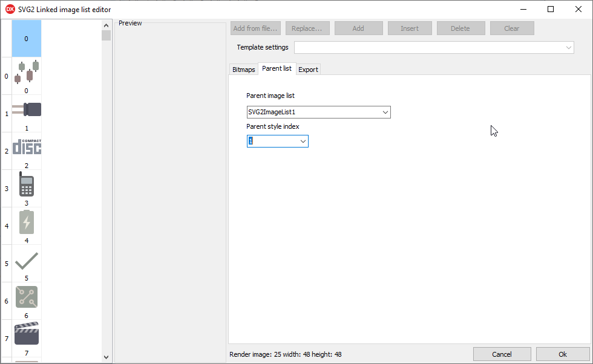593x364 pixels.
Task: Select the battery charging icon
Action: tap(27, 223)
